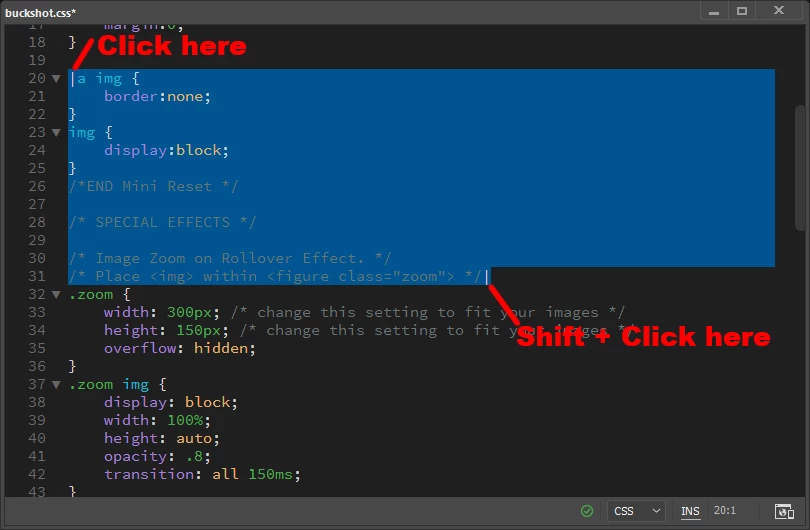Close the buckshot.css editor window
Image resolution: width=810 pixels, height=530 pixels.
[x=779, y=10]
